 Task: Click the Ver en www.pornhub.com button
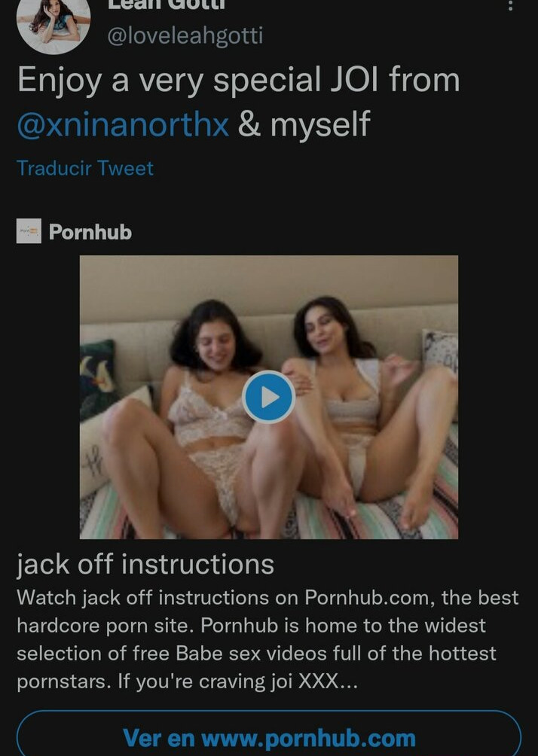click(x=269, y=735)
